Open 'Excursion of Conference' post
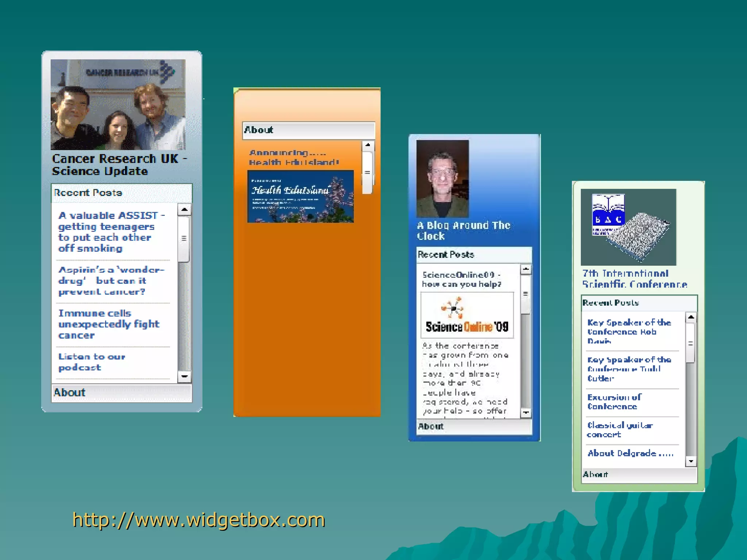The image size is (747, 560). coord(615,402)
